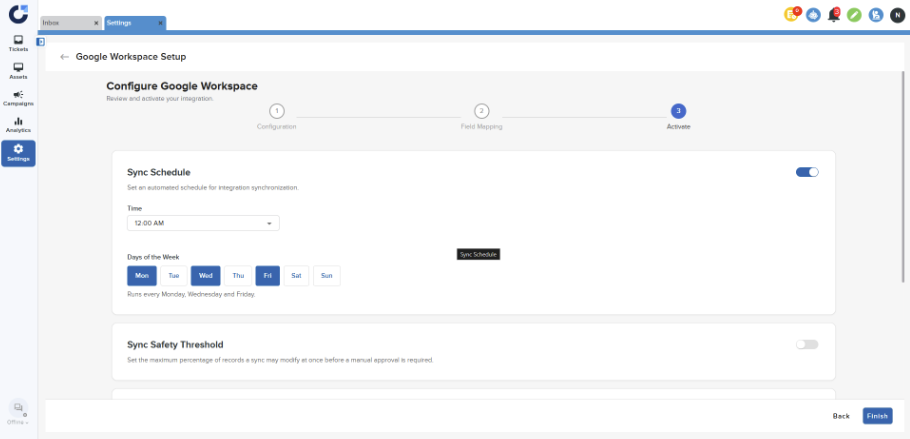Open the Time dropdown showing 12:00 AM
The height and width of the screenshot is (439, 910).
(x=203, y=223)
